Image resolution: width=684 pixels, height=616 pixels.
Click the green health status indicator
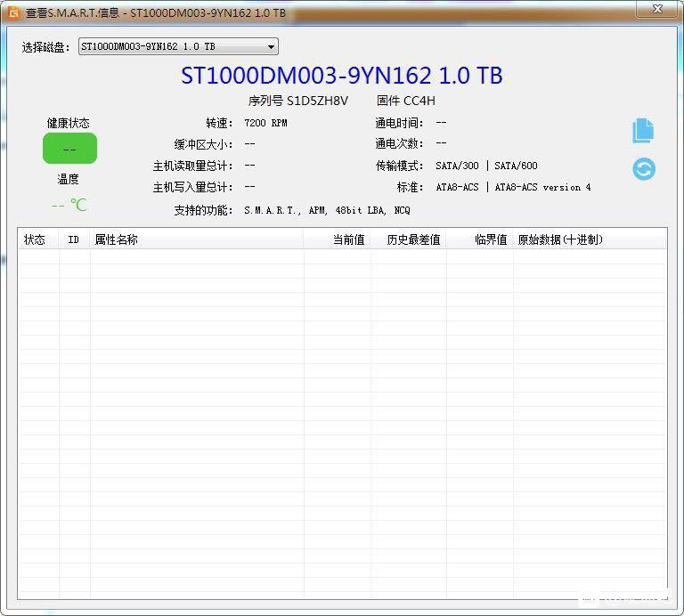[x=69, y=149]
